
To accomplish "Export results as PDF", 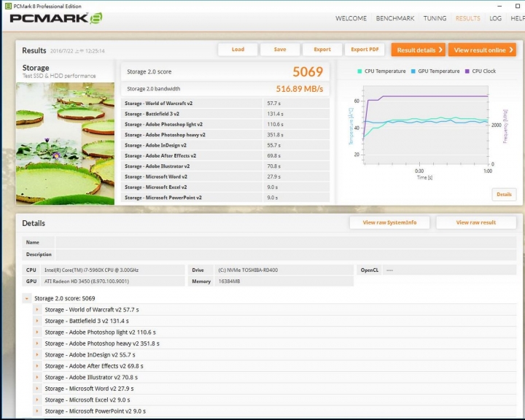I will point(365,50).
